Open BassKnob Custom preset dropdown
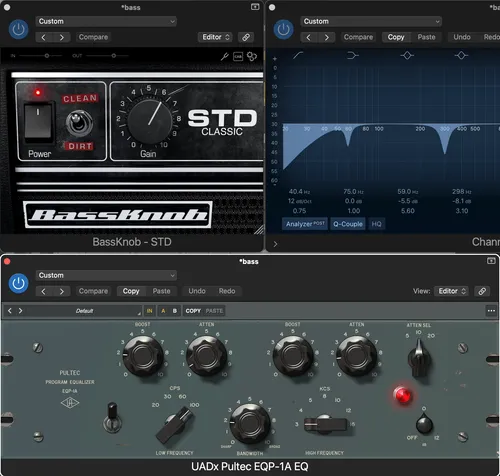This screenshot has height=476, width=500. (x=106, y=21)
